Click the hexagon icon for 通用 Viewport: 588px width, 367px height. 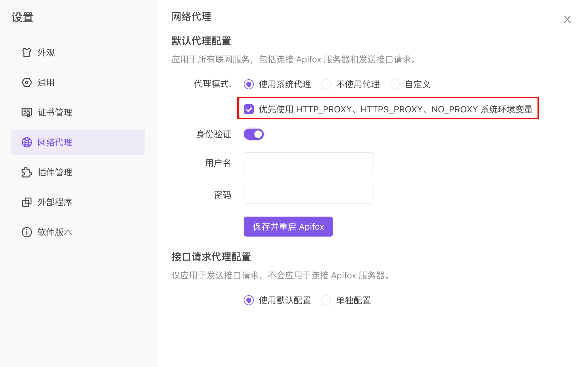27,82
